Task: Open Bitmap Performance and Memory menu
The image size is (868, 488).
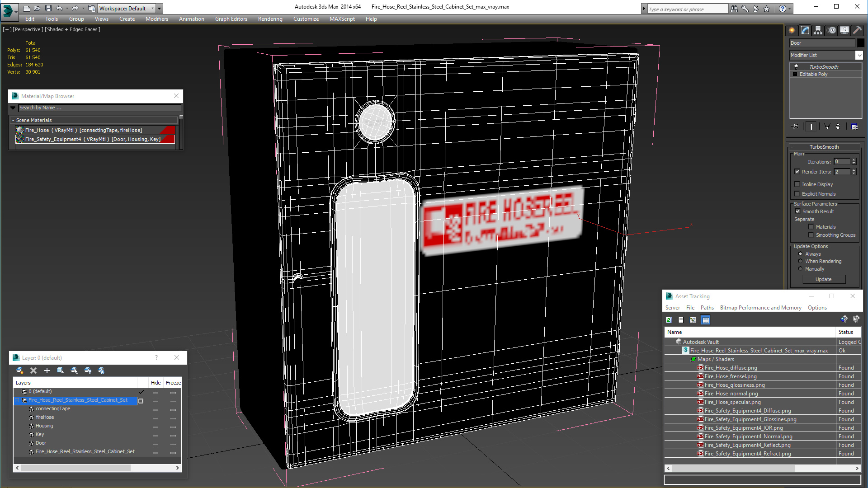Action: 760,308
